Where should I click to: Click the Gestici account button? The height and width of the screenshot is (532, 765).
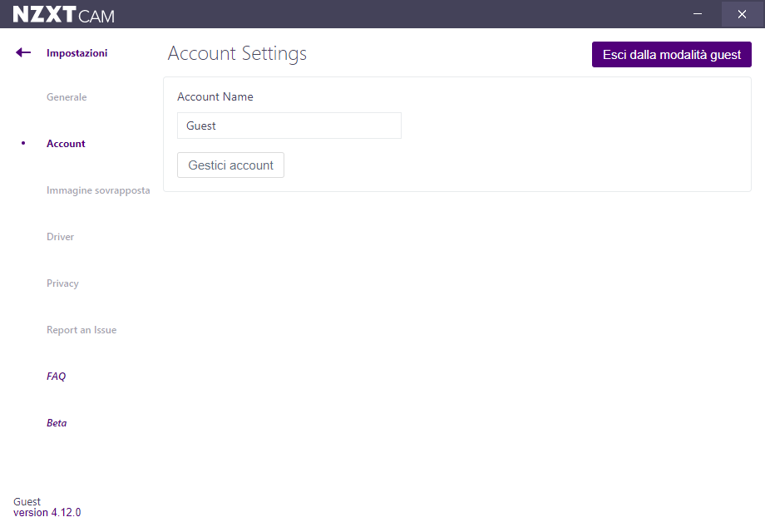pos(230,165)
